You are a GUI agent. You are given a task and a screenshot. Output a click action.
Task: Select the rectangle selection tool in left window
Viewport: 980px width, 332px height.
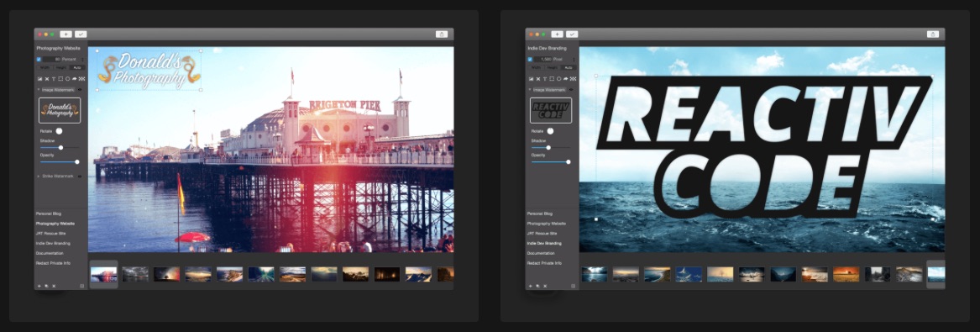coord(60,79)
